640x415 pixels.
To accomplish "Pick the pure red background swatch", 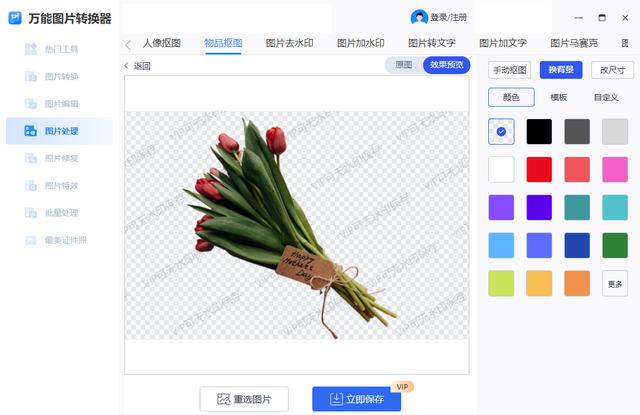I will pos(539,169).
